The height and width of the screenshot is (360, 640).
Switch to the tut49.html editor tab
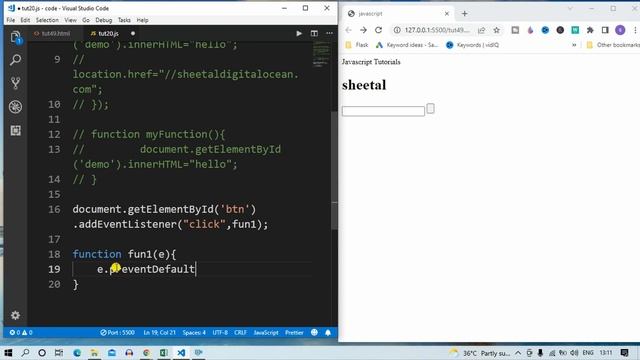click(53, 33)
